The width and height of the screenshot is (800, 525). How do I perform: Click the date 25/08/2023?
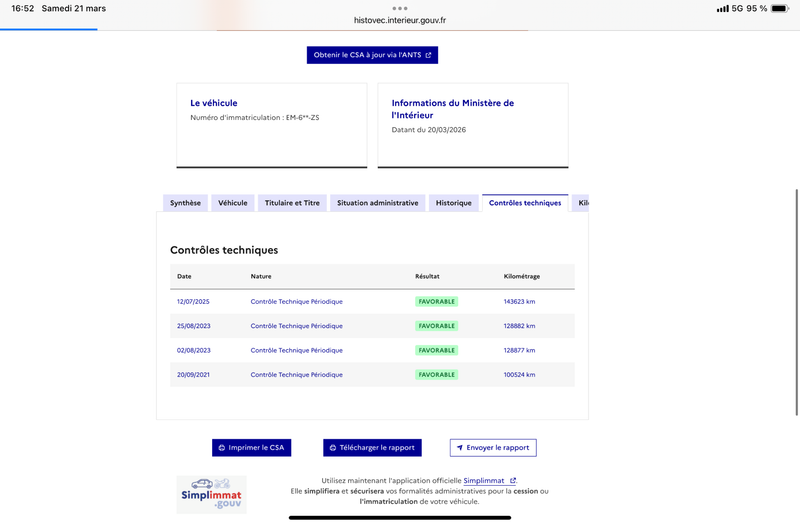pyautogui.click(x=193, y=326)
